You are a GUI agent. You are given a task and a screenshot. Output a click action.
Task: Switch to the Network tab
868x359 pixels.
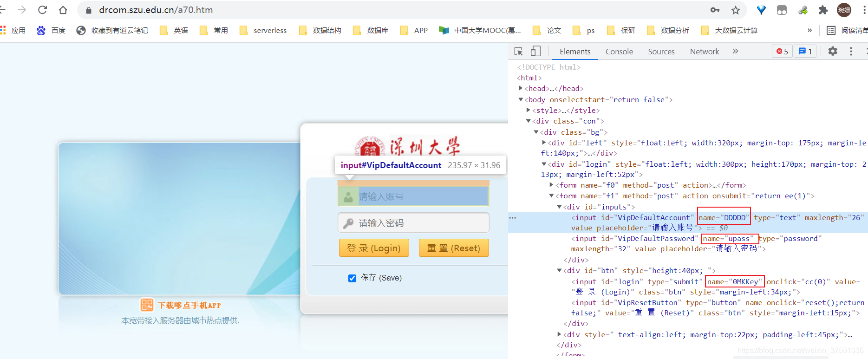[705, 52]
